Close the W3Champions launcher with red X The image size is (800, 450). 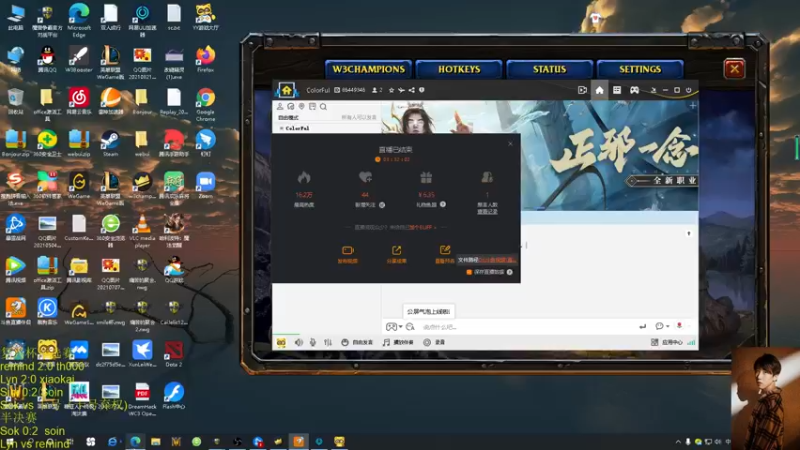[x=734, y=69]
